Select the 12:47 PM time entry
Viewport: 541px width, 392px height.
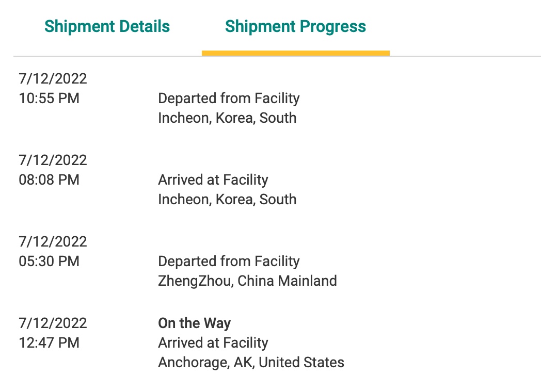(49, 343)
